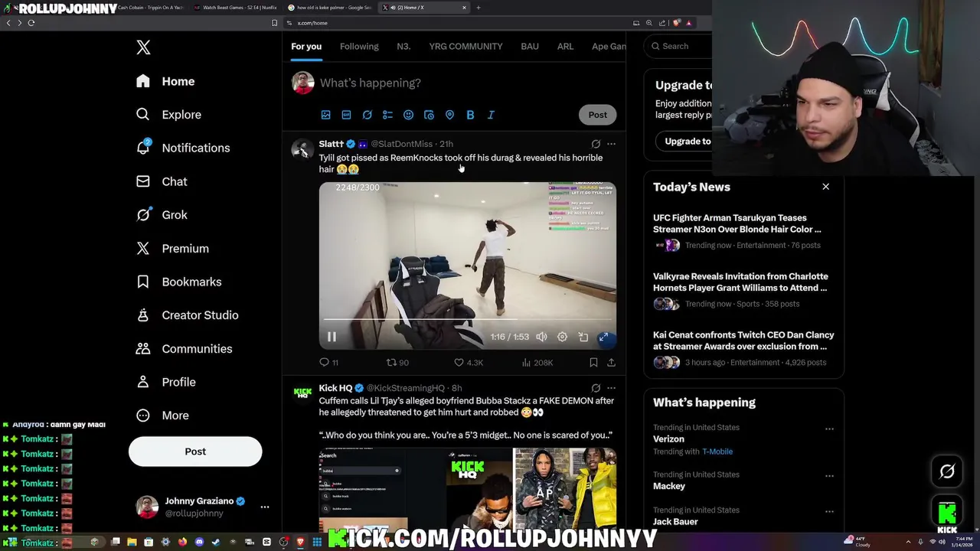This screenshot has height=551, width=980.
Task: Open Chat in the sidebar
Action: tap(162, 181)
